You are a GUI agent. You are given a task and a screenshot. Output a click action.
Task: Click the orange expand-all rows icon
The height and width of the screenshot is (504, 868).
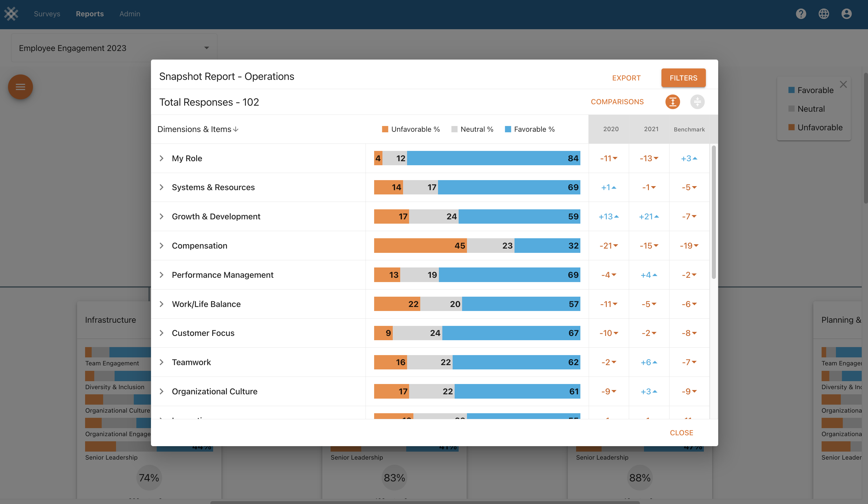tap(672, 102)
